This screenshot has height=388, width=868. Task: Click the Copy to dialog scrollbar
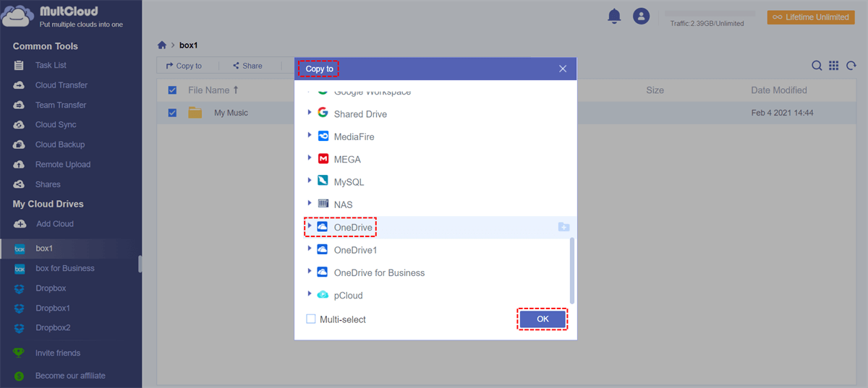click(x=573, y=270)
